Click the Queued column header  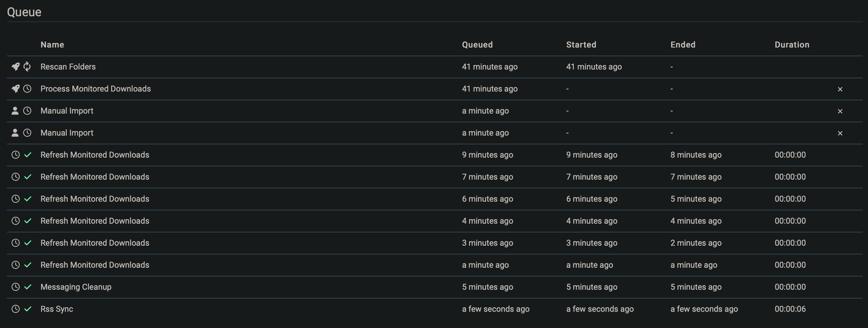tap(477, 44)
